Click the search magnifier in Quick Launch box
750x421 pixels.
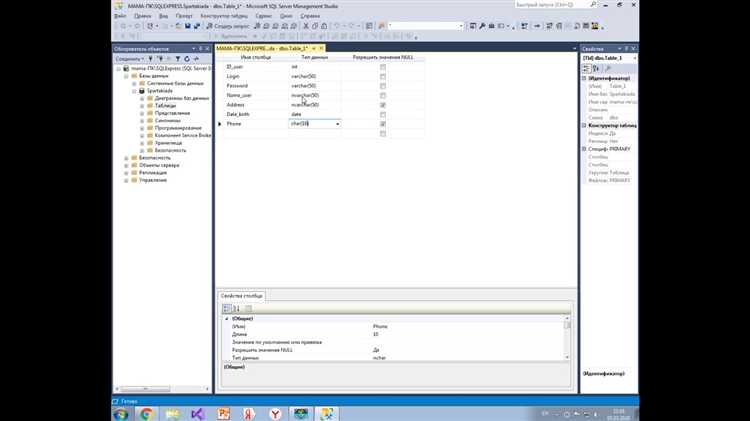[593, 5]
